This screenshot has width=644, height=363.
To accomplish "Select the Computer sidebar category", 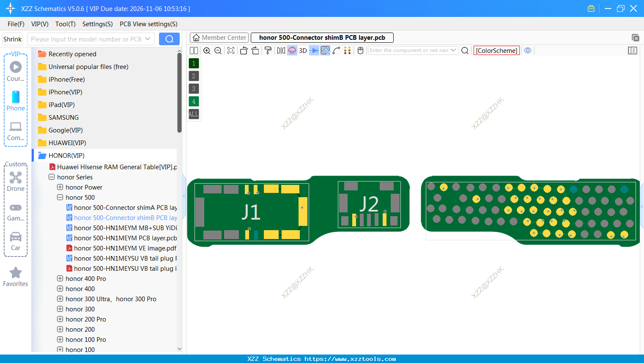I will pos(16,131).
